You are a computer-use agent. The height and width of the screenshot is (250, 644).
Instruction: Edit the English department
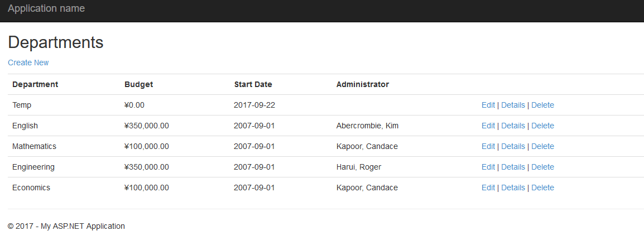(x=488, y=126)
